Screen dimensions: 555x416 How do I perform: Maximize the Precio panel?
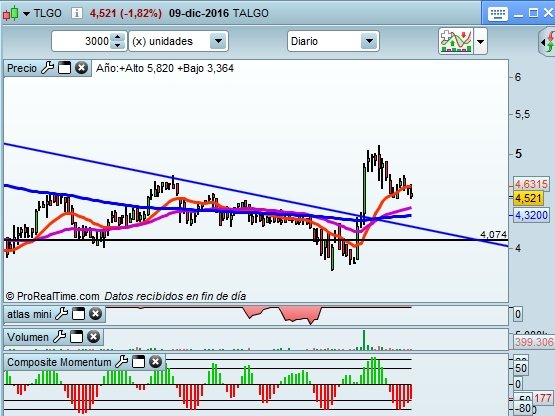click(64, 67)
